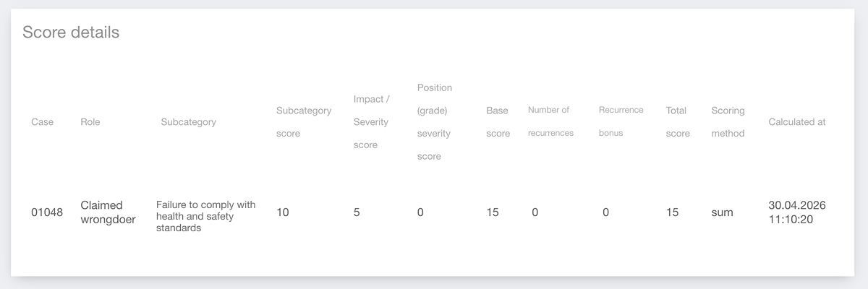Click the sum scoring method cell
The image size is (868, 289).
tap(722, 212)
